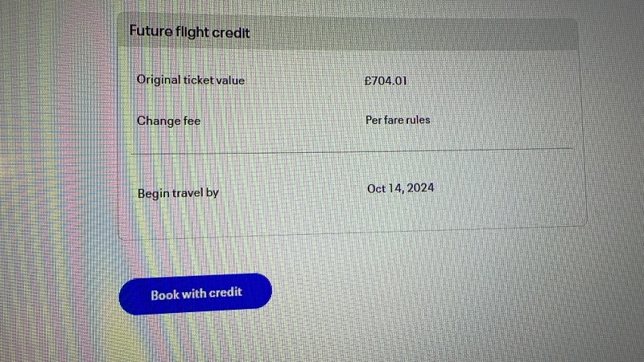This screenshot has height=362, width=644.
Task: Click the Original ticket value label
Action: point(191,80)
